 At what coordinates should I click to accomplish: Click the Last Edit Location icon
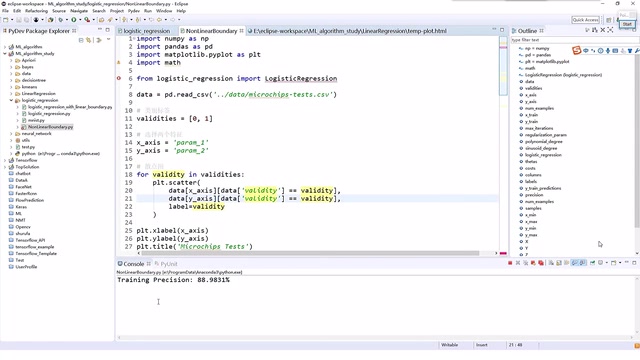coord(151,20)
